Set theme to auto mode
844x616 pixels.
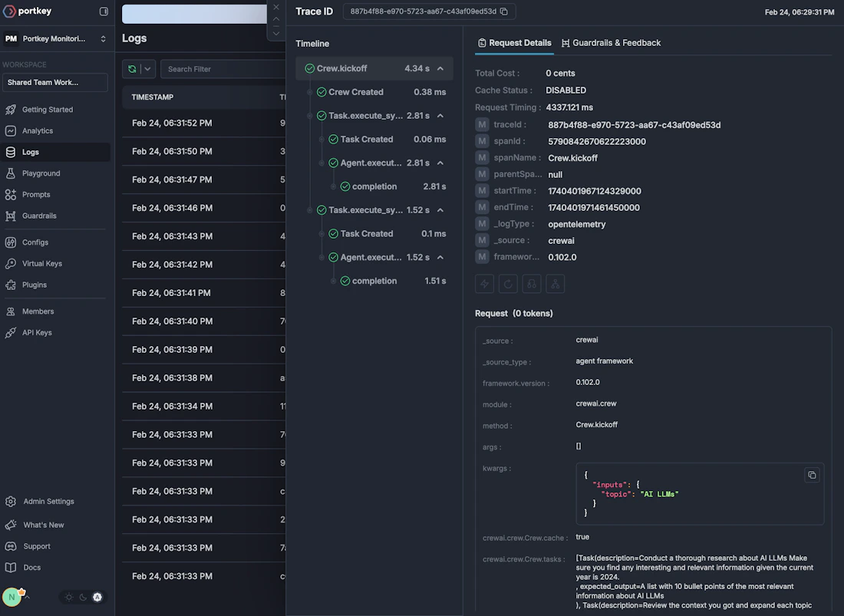coord(97,597)
